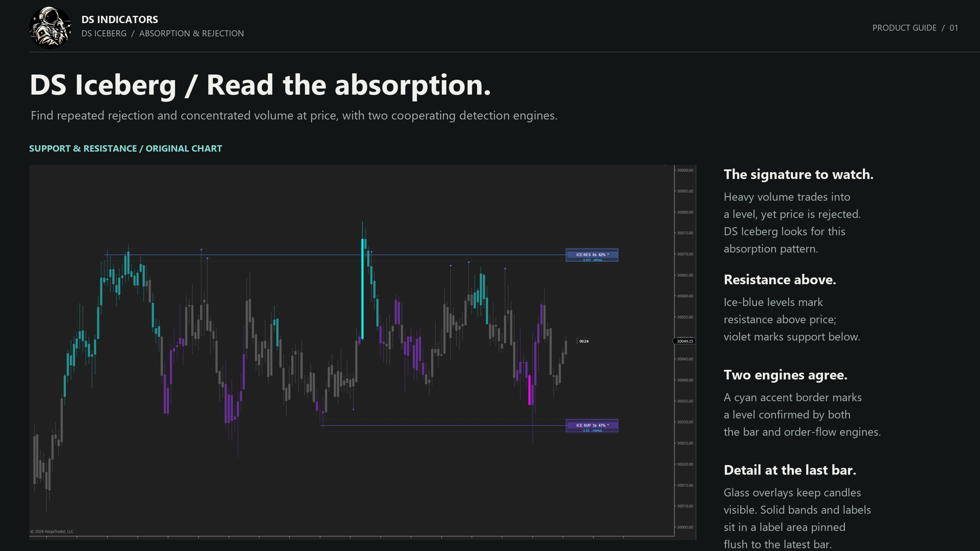Image resolution: width=980 pixels, height=551 pixels.
Task: Select SUPPORT & RESISTANCE / ORIGINAL CHART heading
Action: pos(126,148)
